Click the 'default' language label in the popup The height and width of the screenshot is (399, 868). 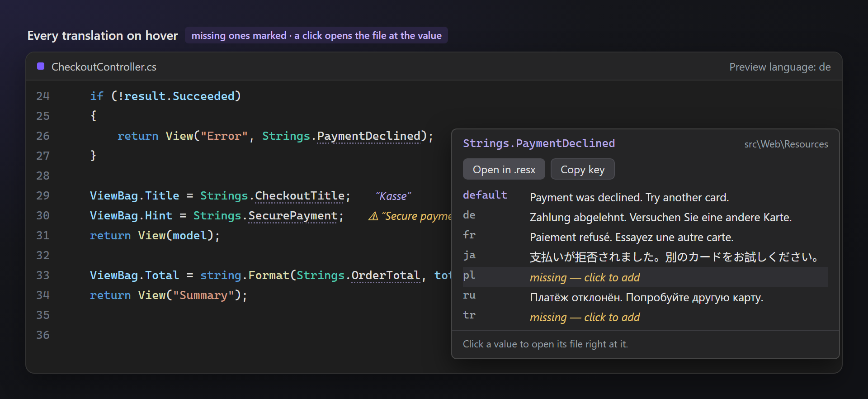click(x=485, y=195)
